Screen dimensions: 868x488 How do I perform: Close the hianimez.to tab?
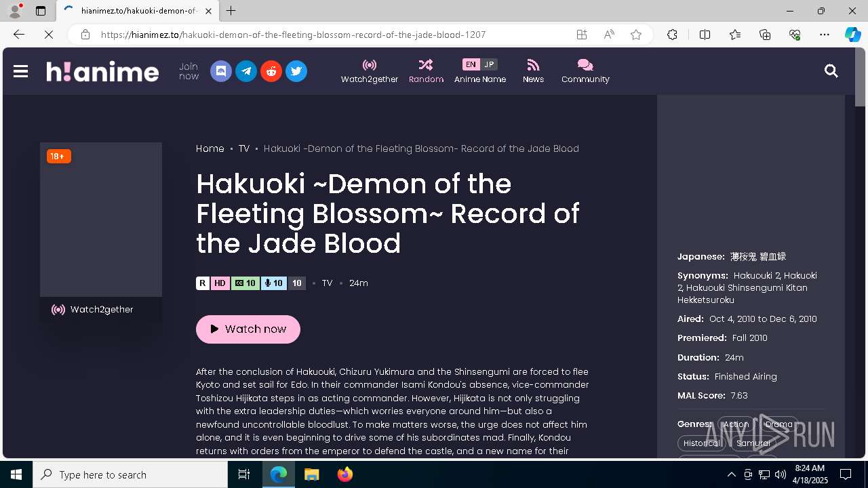[x=208, y=11]
